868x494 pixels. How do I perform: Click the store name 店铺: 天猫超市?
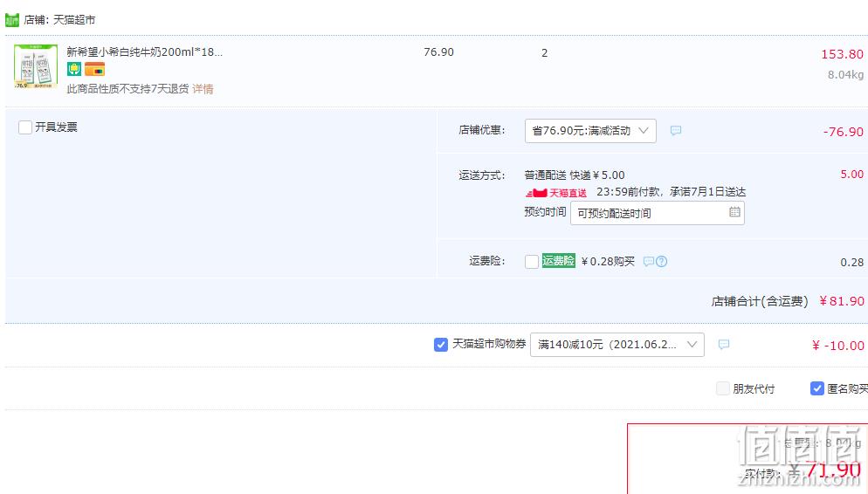[x=59, y=20]
